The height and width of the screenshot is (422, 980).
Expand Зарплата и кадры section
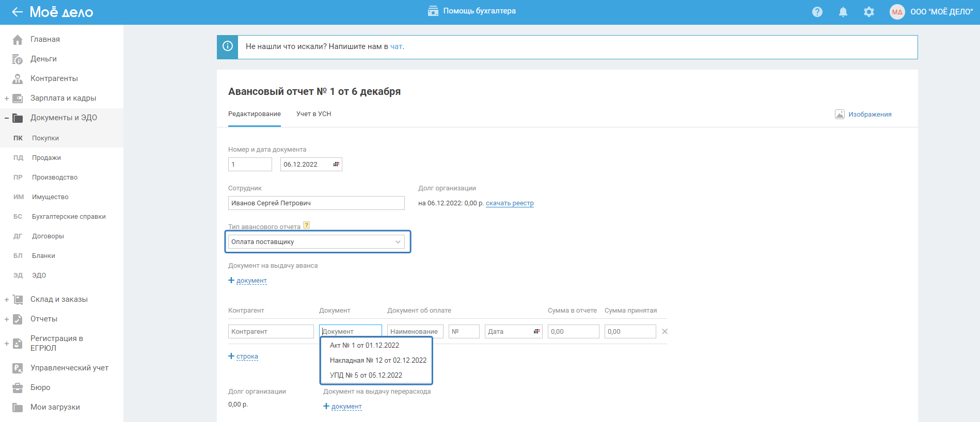point(7,98)
